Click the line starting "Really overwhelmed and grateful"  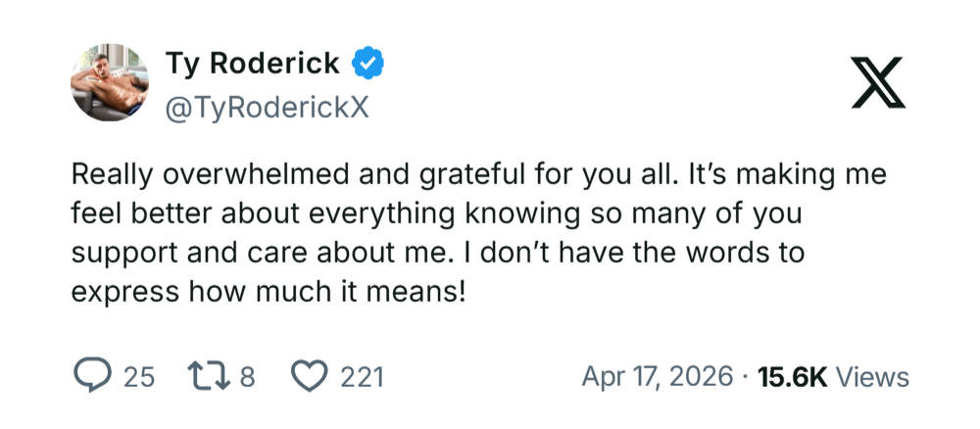point(478,175)
